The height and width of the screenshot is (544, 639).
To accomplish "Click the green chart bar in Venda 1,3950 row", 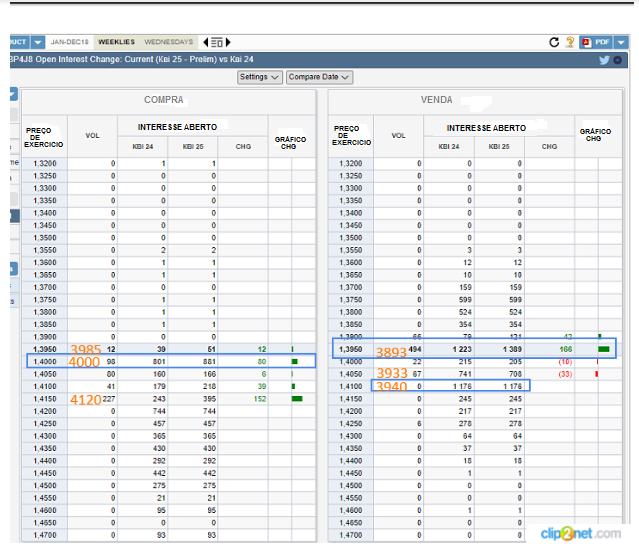I will 603,349.
